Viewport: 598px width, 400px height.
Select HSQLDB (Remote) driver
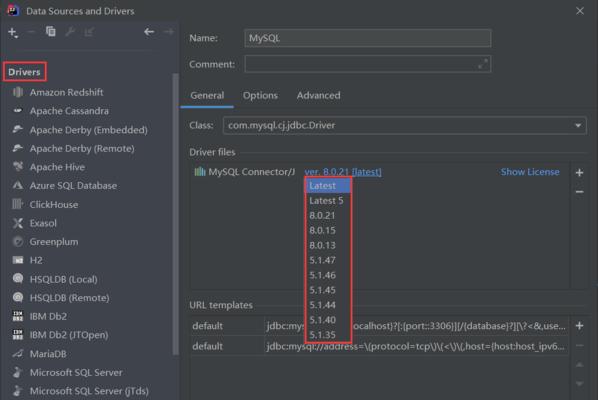[x=69, y=298]
